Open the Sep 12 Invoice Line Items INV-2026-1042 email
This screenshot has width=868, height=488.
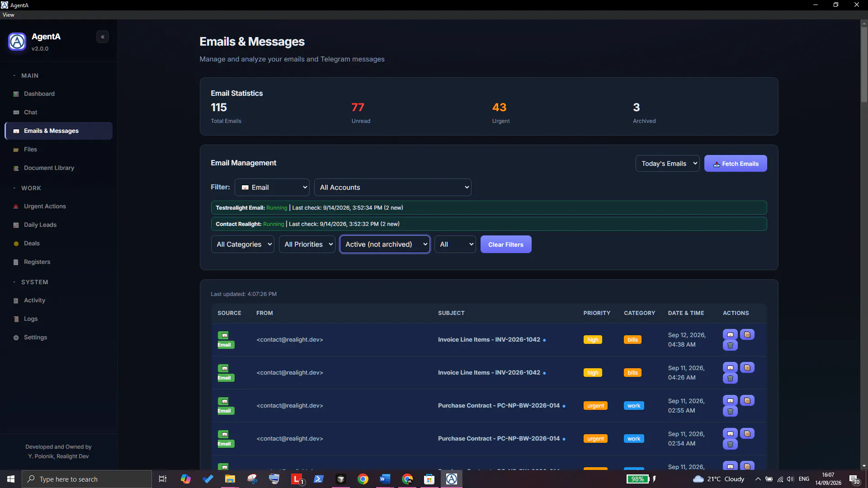coord(489,340)
